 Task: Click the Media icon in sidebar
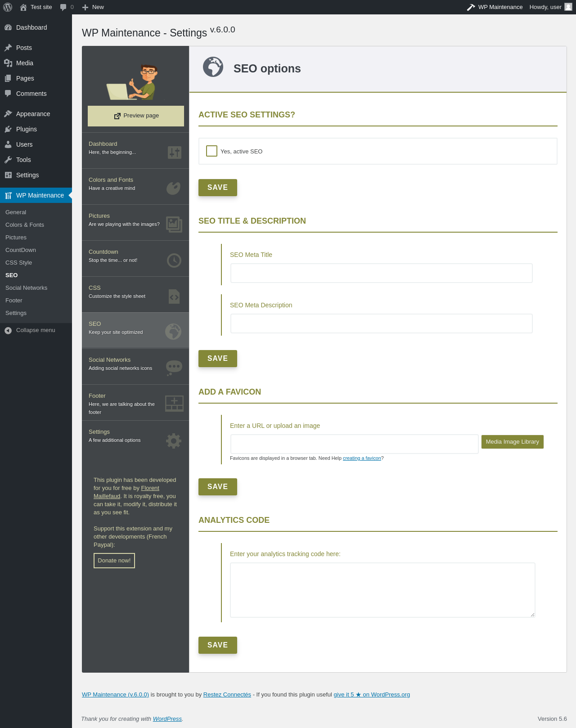[x=8, y=63]
